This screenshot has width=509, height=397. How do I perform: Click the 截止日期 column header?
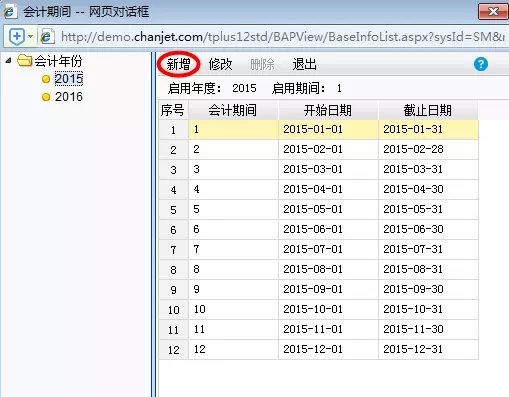pos(428,110)
